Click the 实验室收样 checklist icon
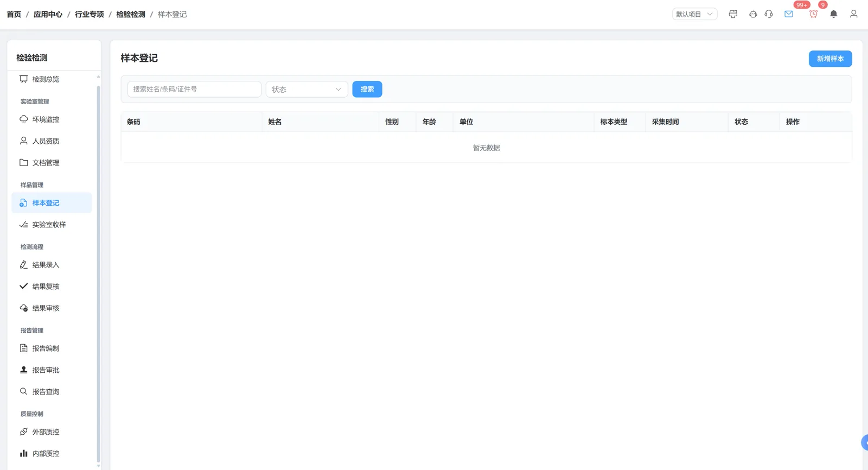 tap(23, 225)
